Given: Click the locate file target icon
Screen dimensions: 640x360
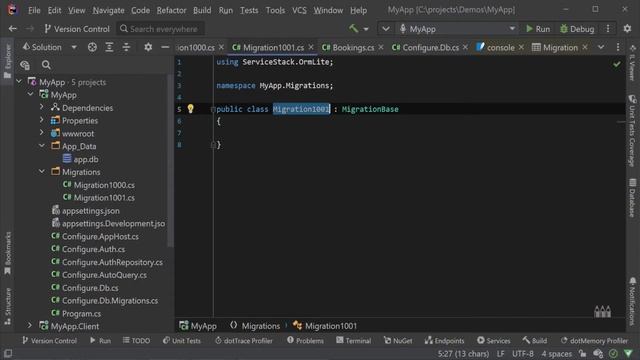Looking at the screenshot, I should pyautogui.click(x=92, y=47).
